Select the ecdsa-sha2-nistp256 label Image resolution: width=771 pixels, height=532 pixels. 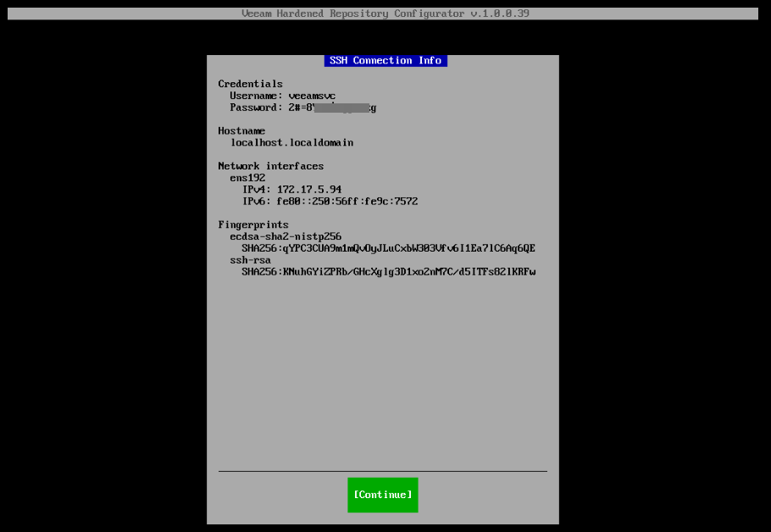pyautogui.click(x=286, y=236)
